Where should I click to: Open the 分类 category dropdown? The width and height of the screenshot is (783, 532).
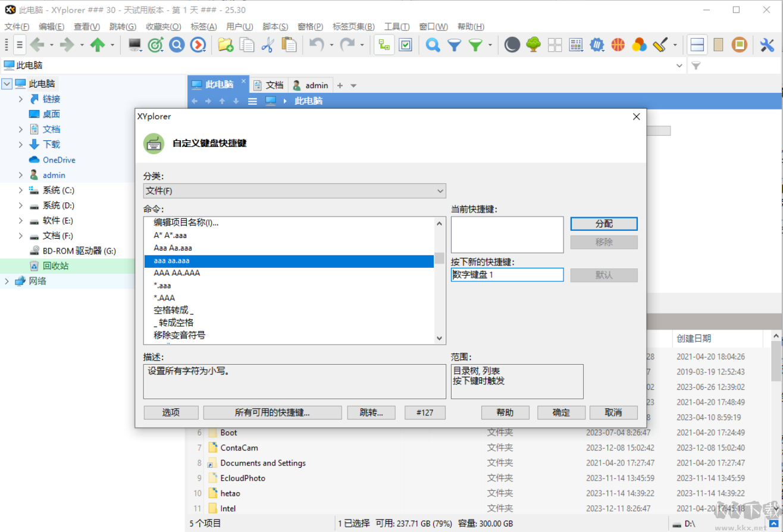[x=294, y=191]
